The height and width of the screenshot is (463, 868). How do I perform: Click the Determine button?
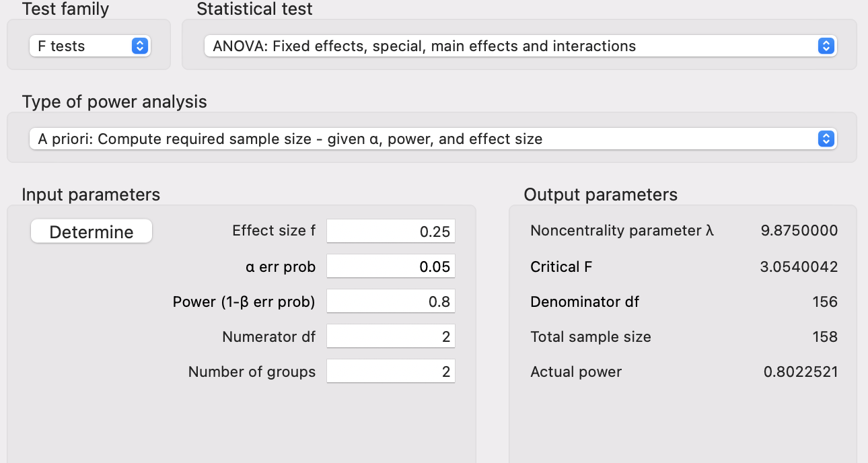coord(92,231)
